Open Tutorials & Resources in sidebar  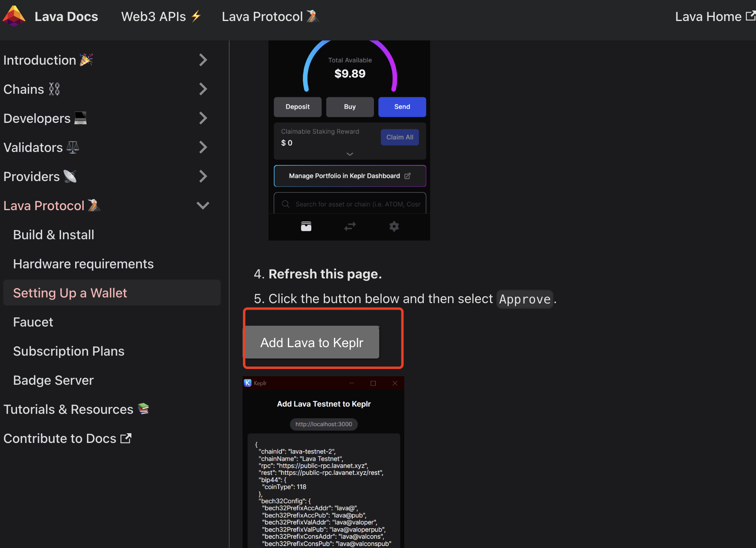(x=76, y=409)
